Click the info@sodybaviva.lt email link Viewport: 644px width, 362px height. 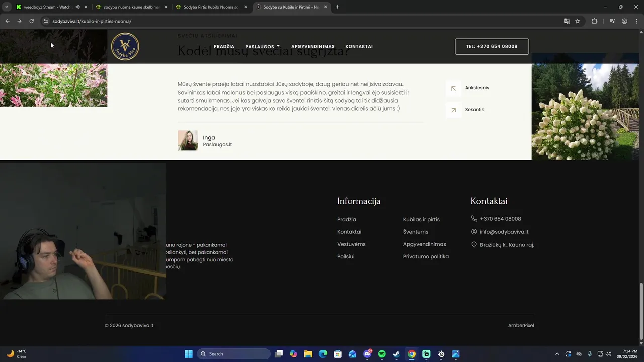tap(504, 232)
